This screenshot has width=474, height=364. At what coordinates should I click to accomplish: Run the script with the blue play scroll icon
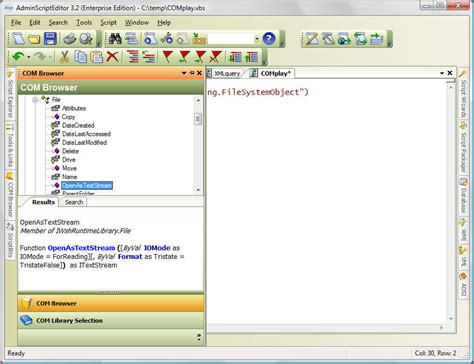coord(150,39)
